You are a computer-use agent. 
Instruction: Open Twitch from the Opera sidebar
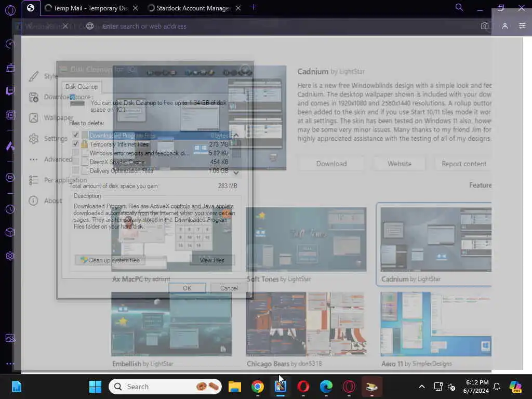point(10,91)
